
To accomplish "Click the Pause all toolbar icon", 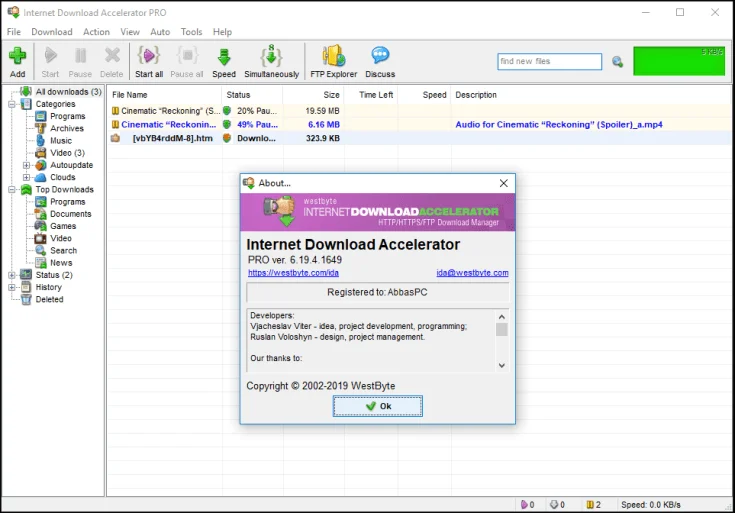I will [187, 61].
